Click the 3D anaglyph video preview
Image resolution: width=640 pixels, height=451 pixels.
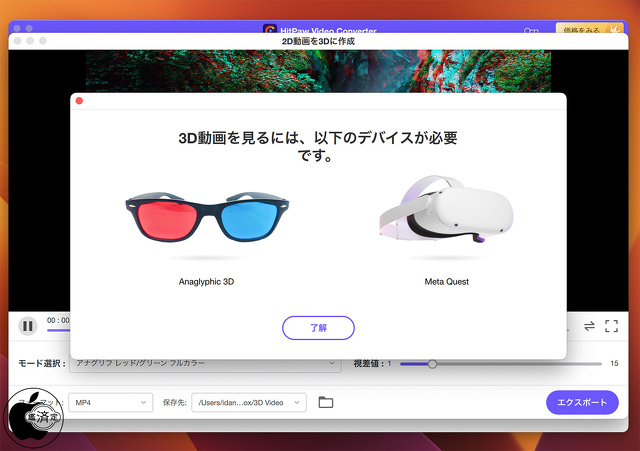pyautogui.click(x=318, y=71)
